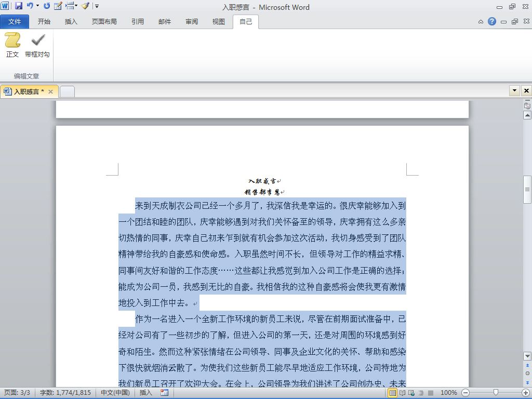Screen dimensions: 532x399
Task: Switch to Draft view
Action: 431,393
